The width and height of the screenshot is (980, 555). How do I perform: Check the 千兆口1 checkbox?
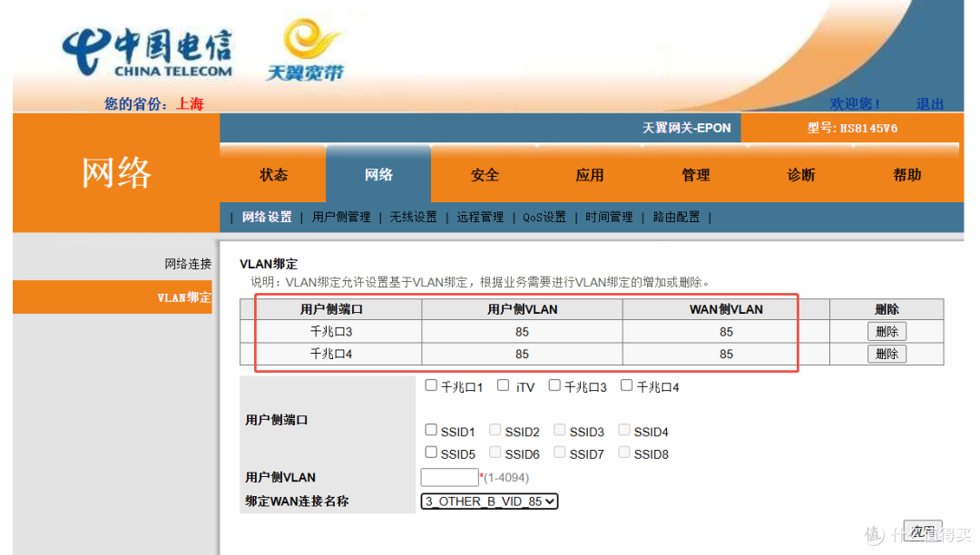coord(431,385)
